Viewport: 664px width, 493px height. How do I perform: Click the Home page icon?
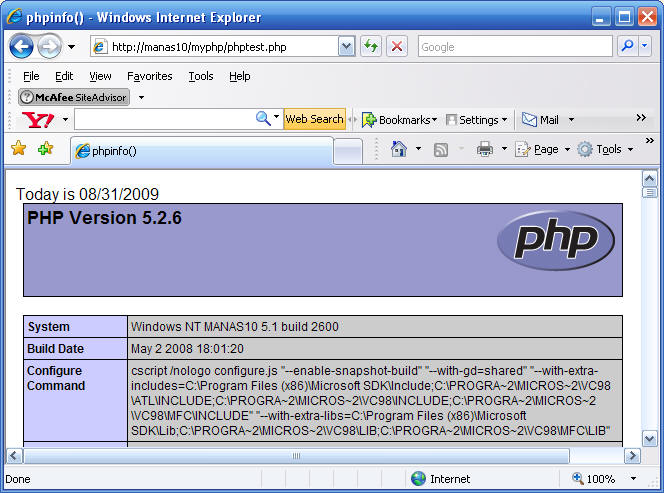(x=398, y=149)
